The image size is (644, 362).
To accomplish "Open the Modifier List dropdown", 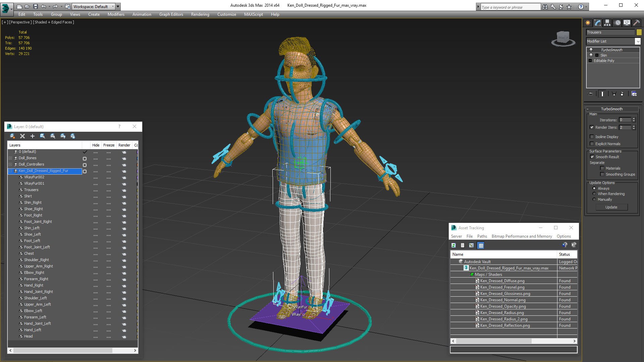I will click(x=638, y=41).
